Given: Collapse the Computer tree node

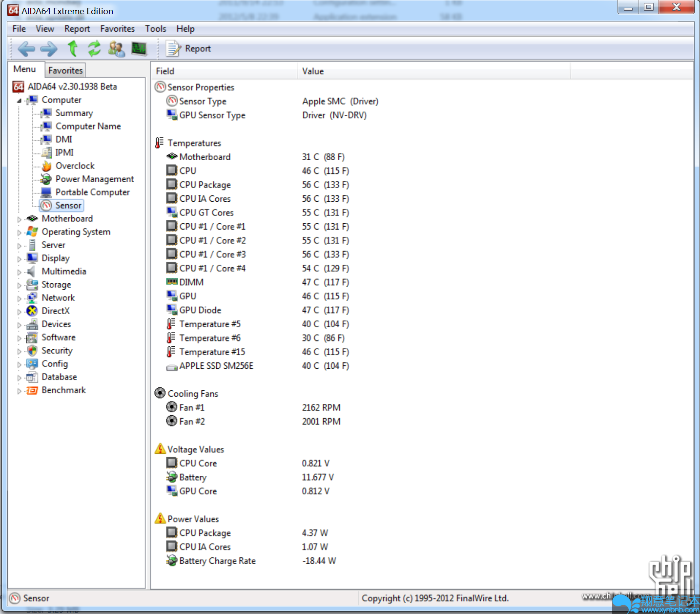Looking at the screenshot, I should click(x=20, y=101).
